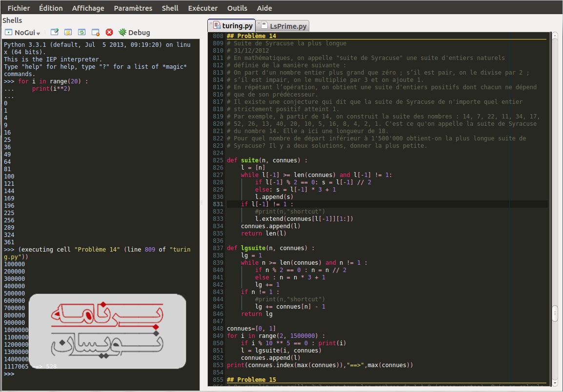Click the editor vertical scrollbar handle

pyautogui.click(x=555, y=313)
